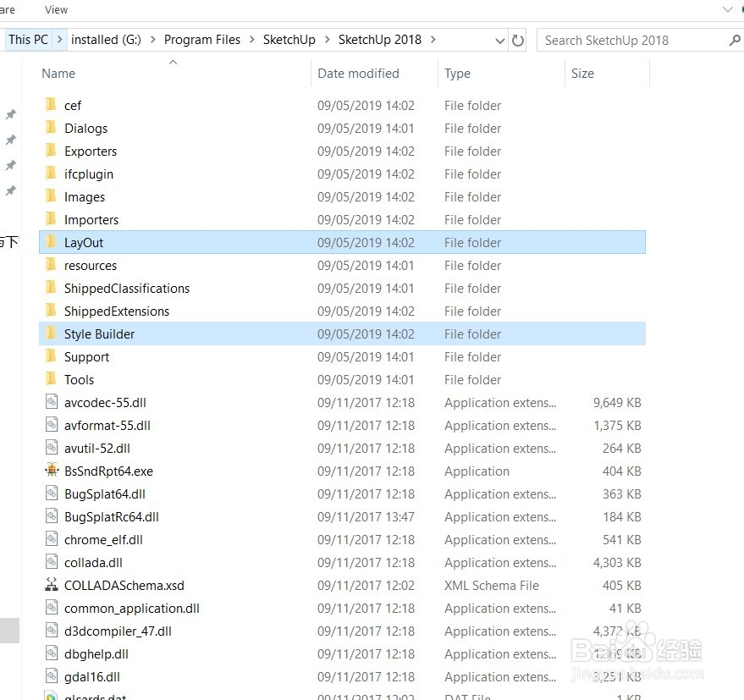Click the 9,649 KB size cell
Screen dimensions: 744x700
[x=617, y=402]
